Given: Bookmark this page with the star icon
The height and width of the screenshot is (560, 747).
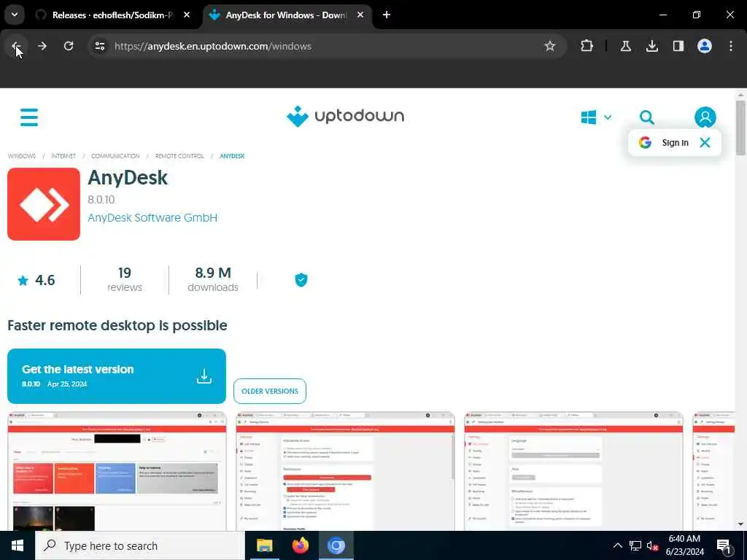Looking at the screenshot, I should point(550,46).
